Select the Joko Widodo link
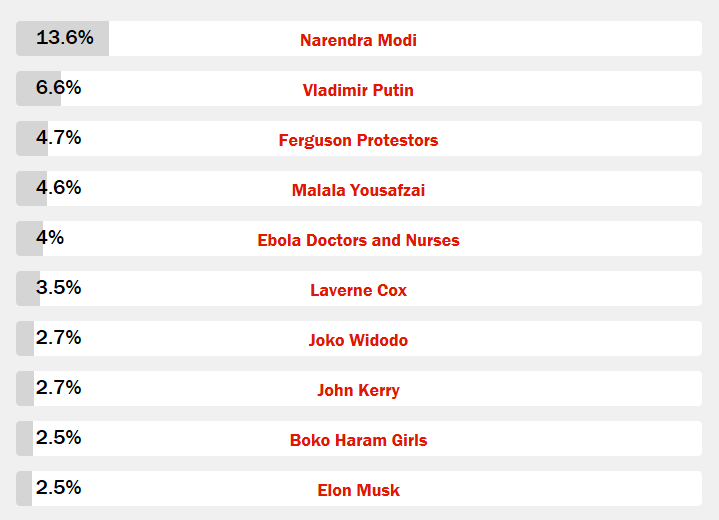This screenshot has width=719, height=520. [x=358, y=340]
